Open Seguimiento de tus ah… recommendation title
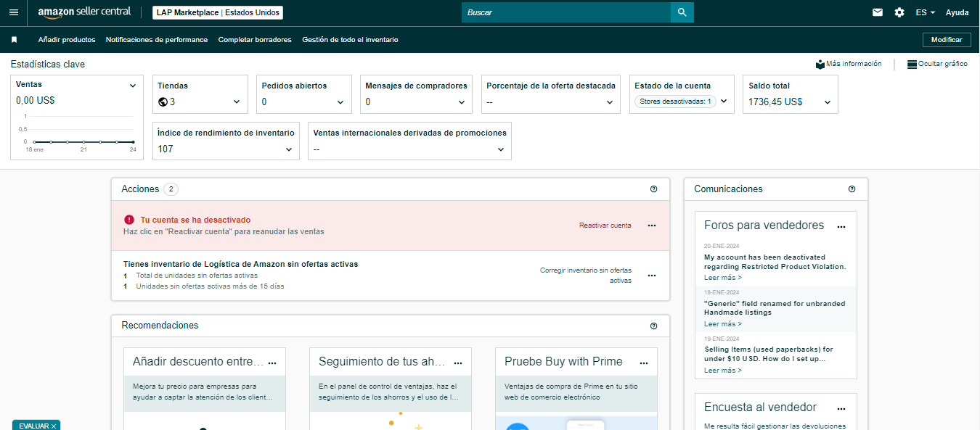Screen dimensions: 980x430 (382, 362)
